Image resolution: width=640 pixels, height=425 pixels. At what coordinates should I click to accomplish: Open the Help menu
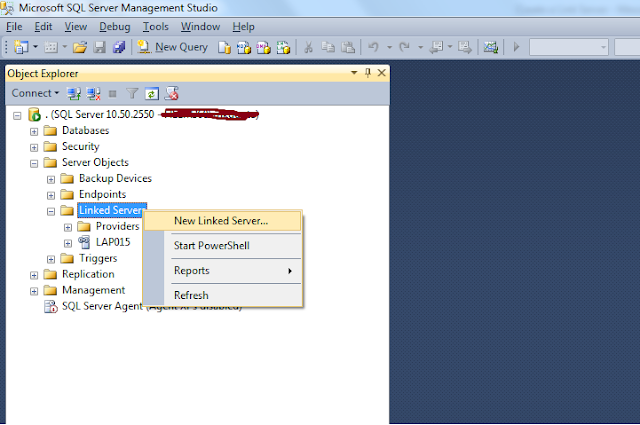point(243,27)
